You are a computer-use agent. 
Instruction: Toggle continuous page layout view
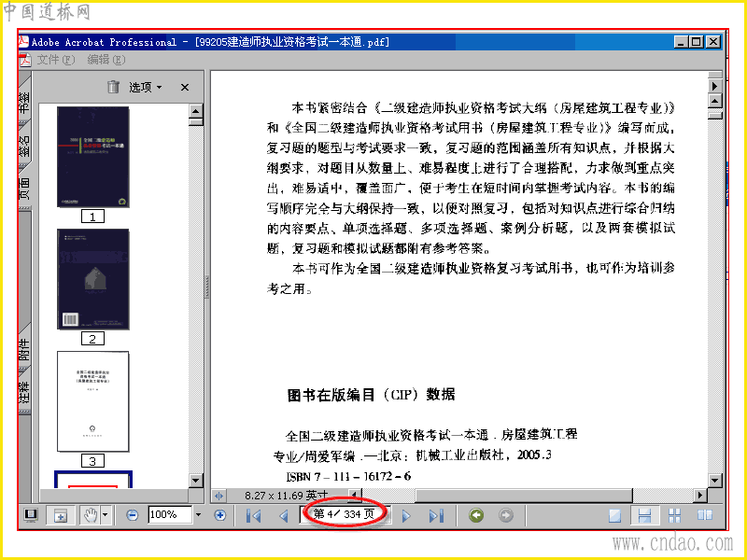(x=644, y=516)
